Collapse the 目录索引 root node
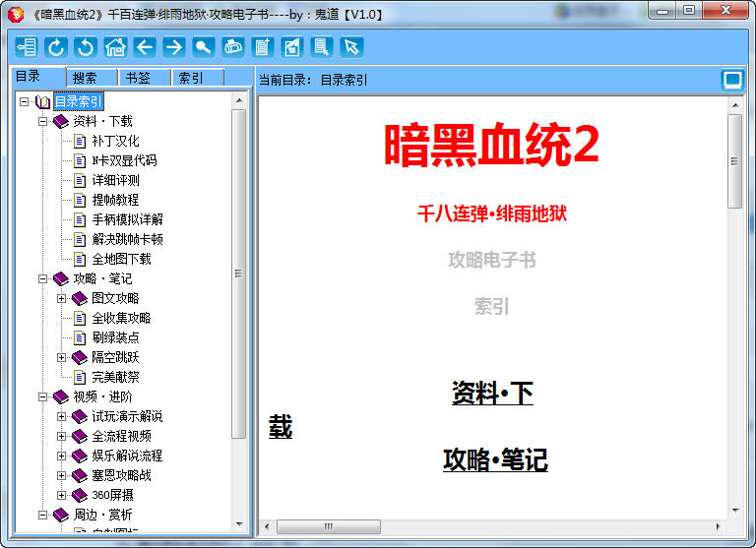 point(24,101)
